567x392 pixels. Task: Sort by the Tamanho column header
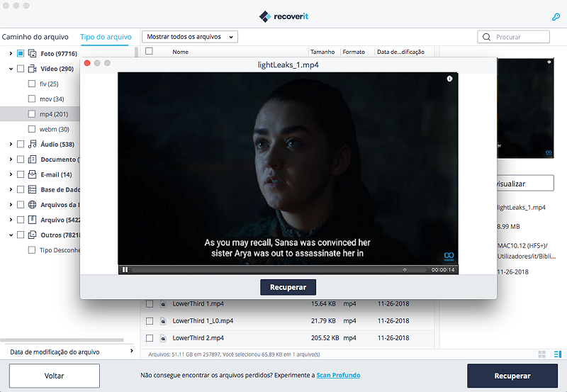[322, 52]
